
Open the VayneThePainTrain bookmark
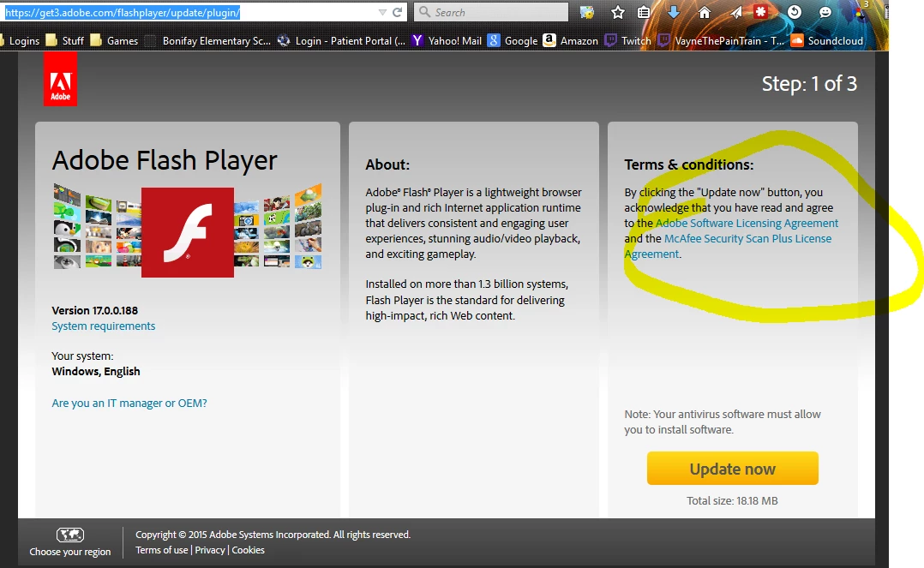(722, 40)
